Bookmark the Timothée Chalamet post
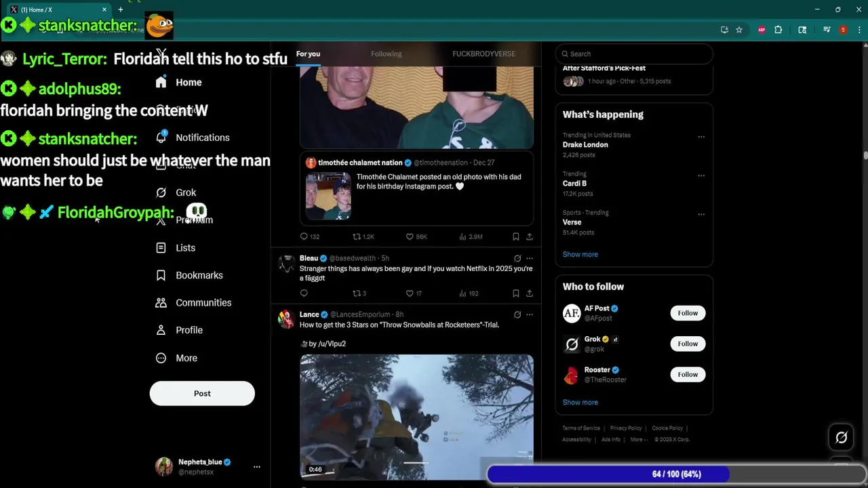The image size is (868, 488). pyautogui.click(x=515, y=237)
